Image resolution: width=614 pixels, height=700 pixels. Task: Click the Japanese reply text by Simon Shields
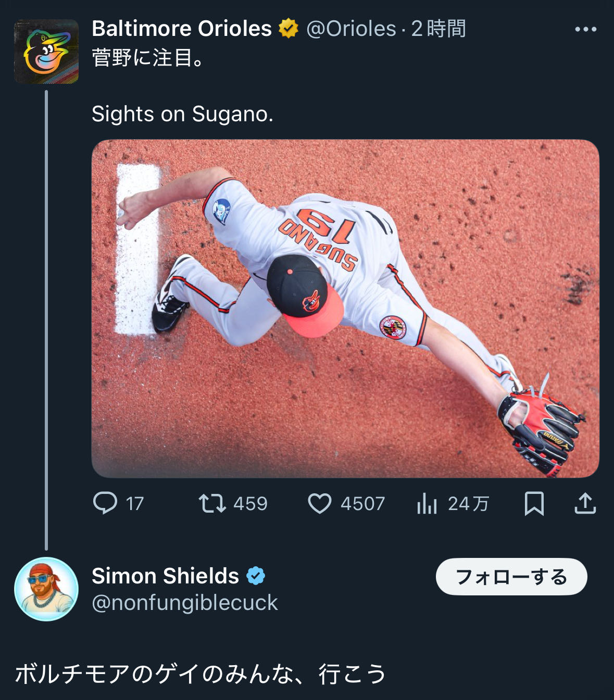pyautogui.click(x=200, y=674)
